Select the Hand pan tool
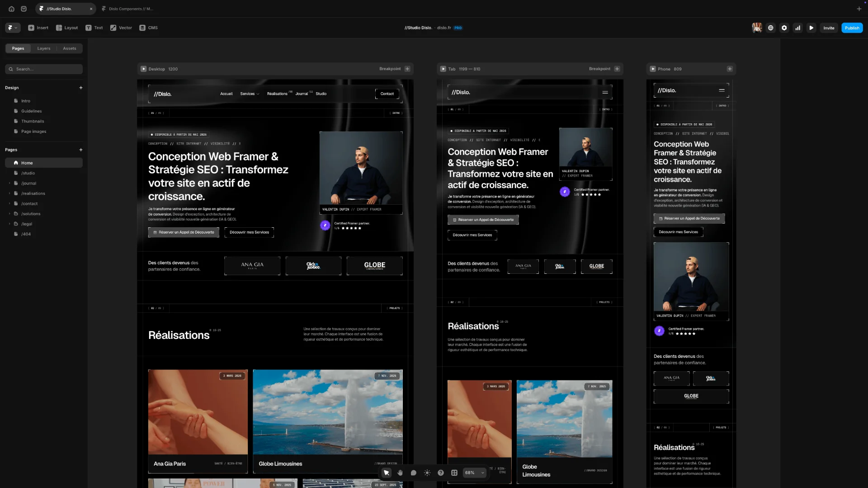Viewport: 868px width, 488px height. (400, 473)
